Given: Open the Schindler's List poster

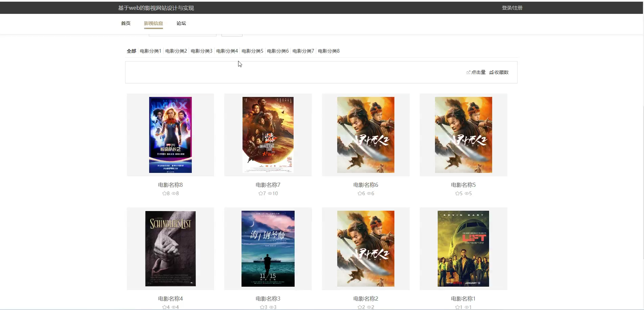Looking at the screenshot, I should coord(170,249).
